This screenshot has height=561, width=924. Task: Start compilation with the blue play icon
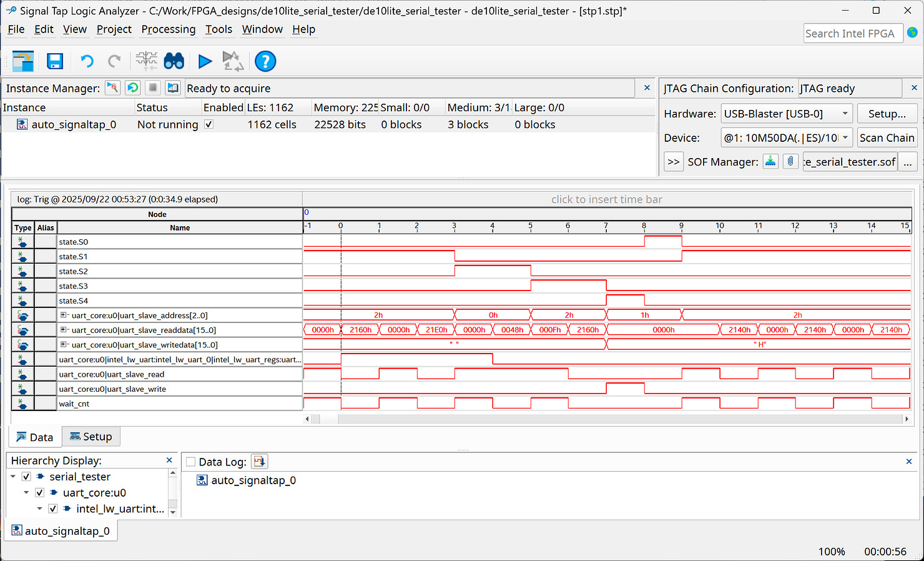(x=205, y=61)
